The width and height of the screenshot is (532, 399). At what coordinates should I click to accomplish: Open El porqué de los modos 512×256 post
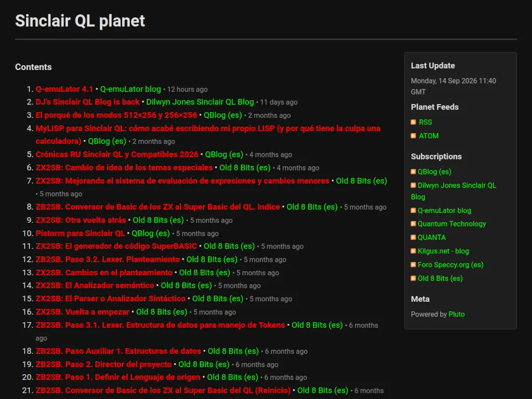pyautogui.click(x=116, y=115)
